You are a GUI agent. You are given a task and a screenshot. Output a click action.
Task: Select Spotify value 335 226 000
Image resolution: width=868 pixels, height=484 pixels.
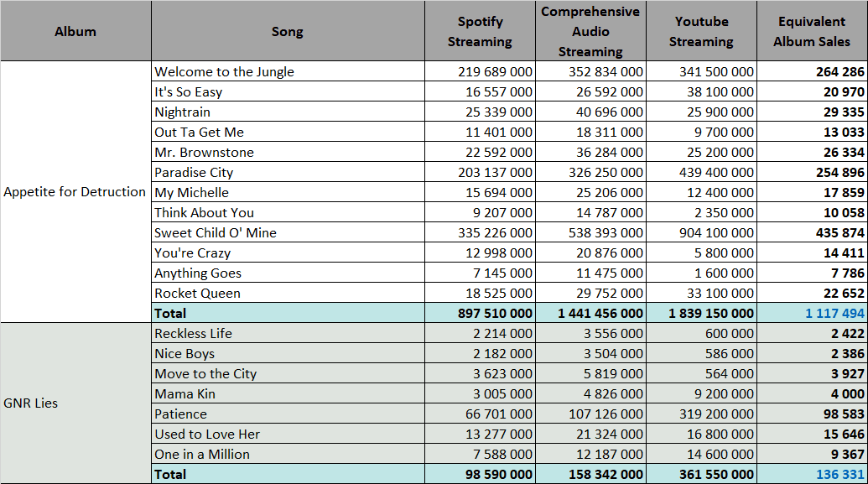495,232
